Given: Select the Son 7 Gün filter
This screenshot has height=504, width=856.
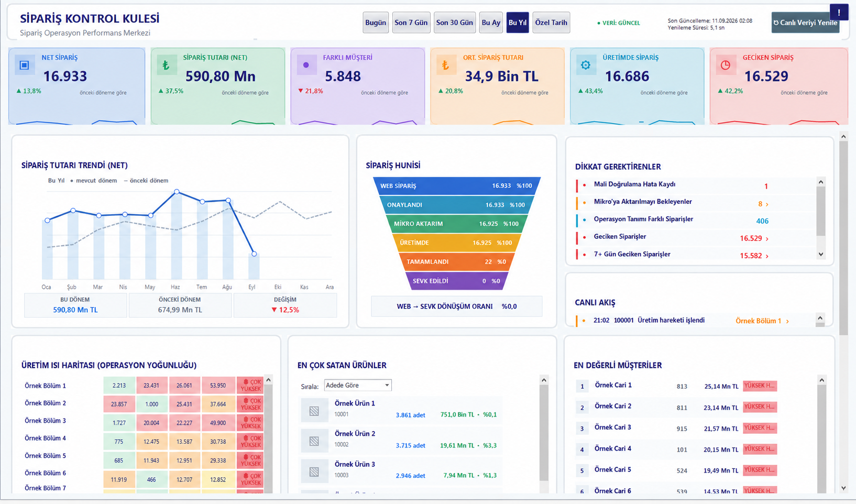Looking at the screenshot, I should [x=411, y=23].
